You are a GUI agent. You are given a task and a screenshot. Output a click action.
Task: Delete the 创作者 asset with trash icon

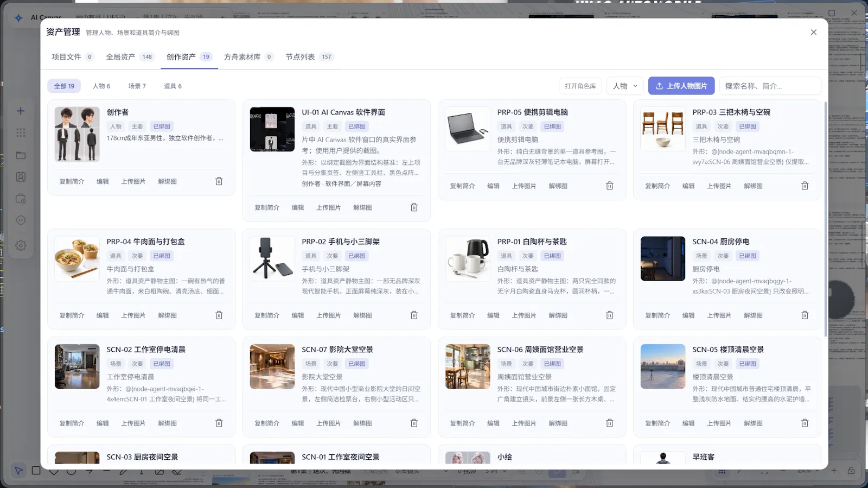pyautogui.click(x=219, y=181)
